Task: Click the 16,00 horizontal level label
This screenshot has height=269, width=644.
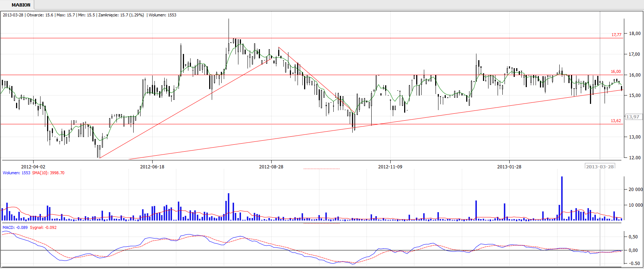Action: point(616,71)
